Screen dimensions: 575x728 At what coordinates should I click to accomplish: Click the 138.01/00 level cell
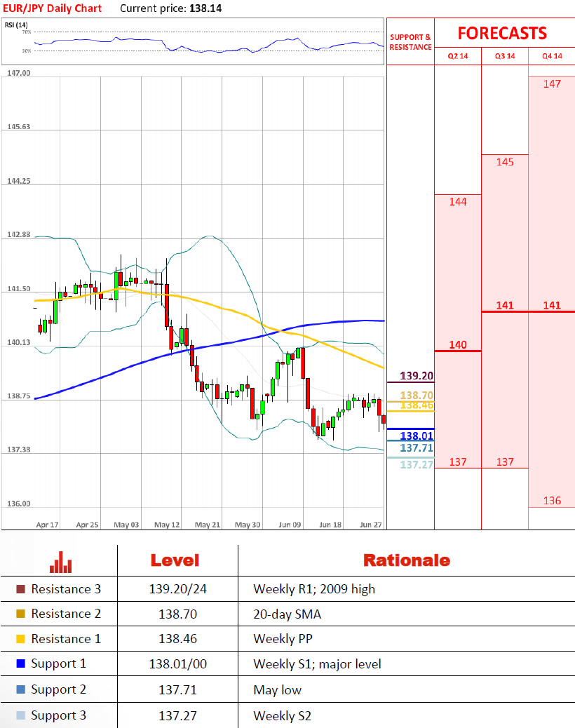click(177, 664)
